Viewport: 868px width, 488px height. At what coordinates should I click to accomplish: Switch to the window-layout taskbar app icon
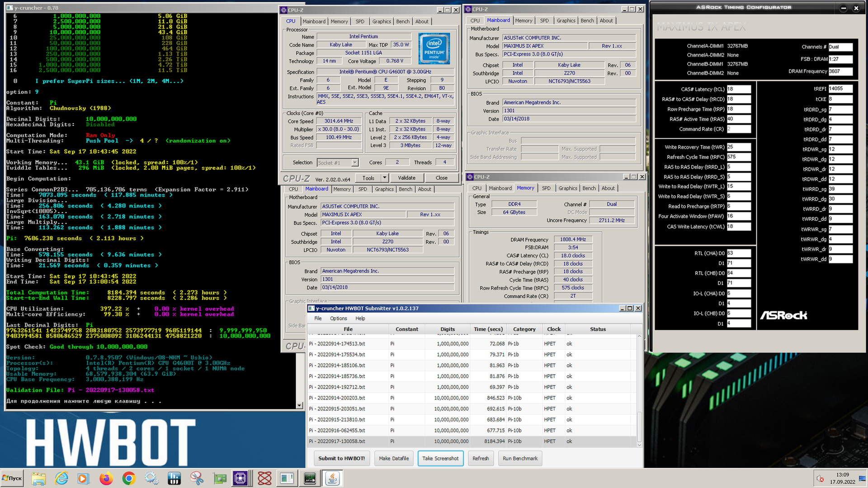(x=287, y=478)
